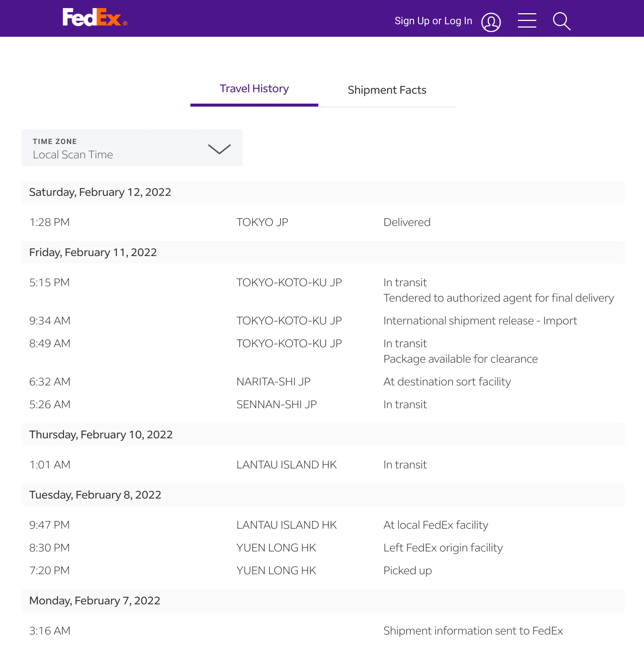Click the Sign Up or Log In link
644x651 pixels.
[433, 21]
